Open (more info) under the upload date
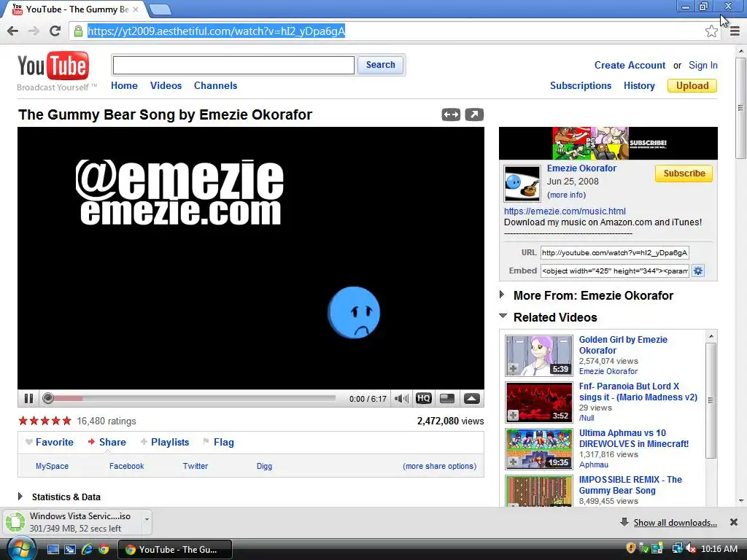 (x=566, y=195)
